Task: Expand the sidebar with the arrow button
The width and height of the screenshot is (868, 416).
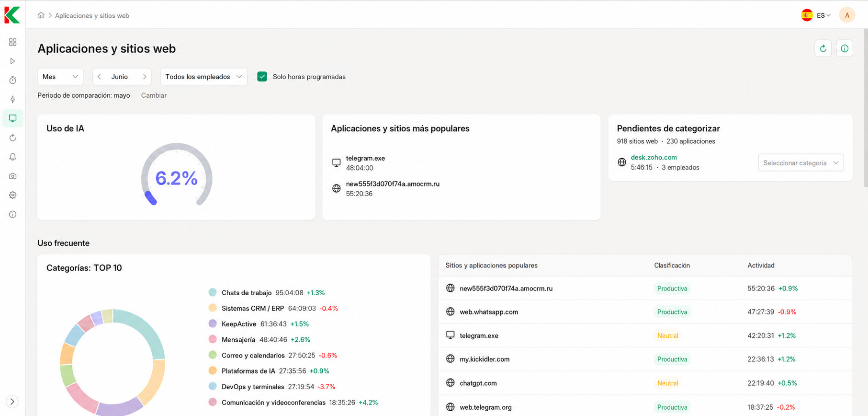Action: pyautogui.click(x=12, y=402)
